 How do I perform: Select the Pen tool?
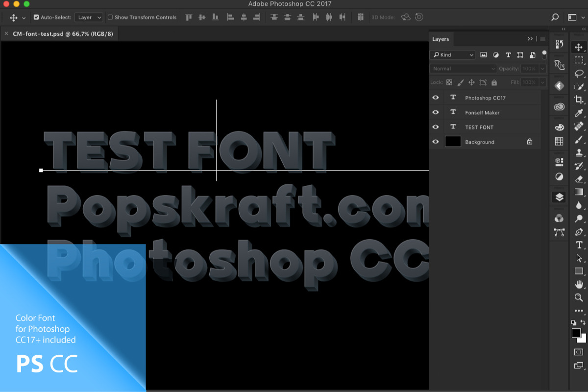[579, 232]
